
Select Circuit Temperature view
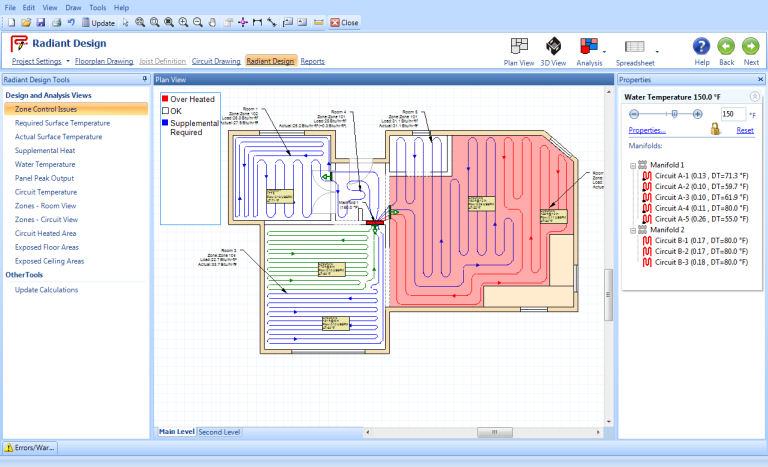point(46,192)
